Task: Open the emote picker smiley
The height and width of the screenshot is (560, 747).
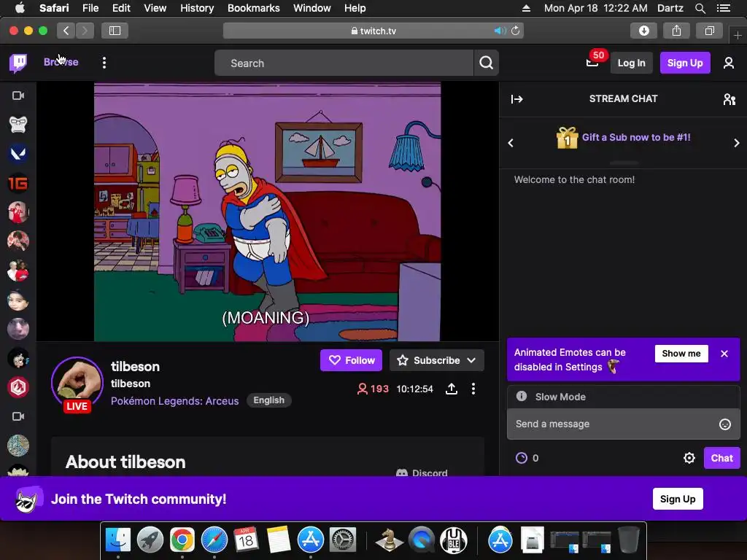Action: click(x=724, y=424)
